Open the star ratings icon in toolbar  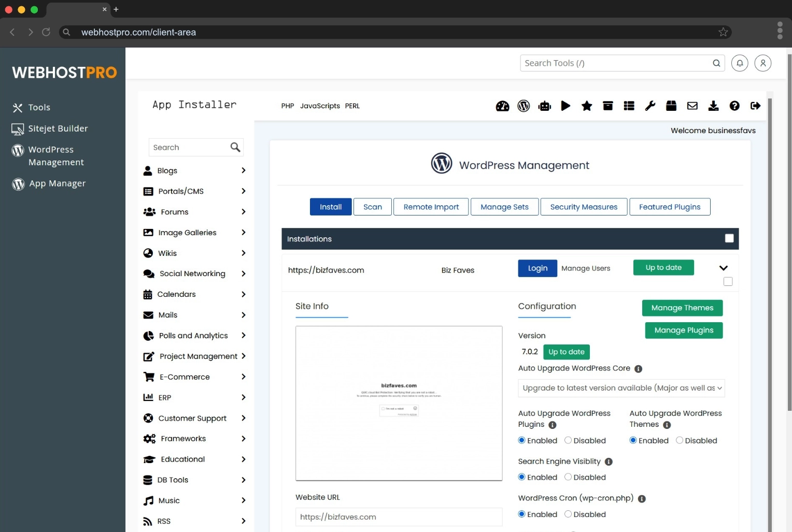click(587, 106)
